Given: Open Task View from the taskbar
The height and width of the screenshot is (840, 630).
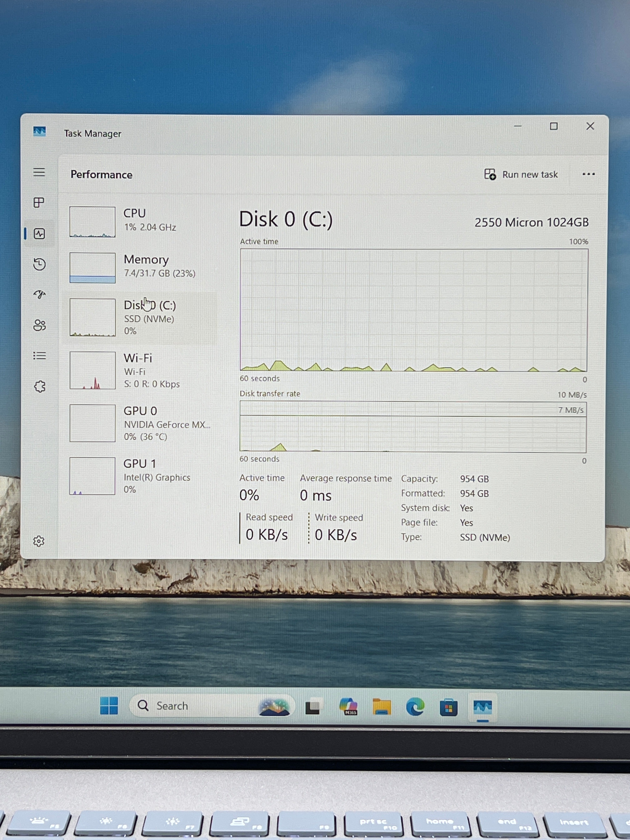Looking at the screenshot, I should point(313,706).
